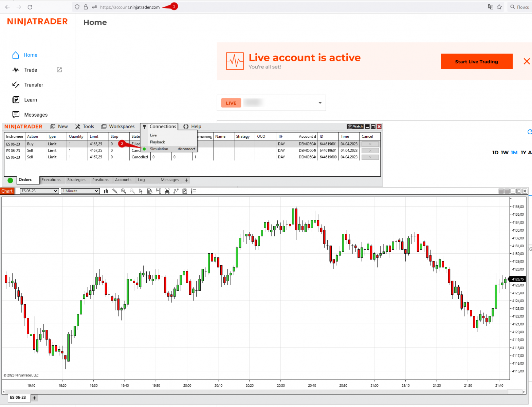The width and height of the screenshot is (532, 407).
Task: Switch to the Accounts tab
Action: click(x=123, y=180)
